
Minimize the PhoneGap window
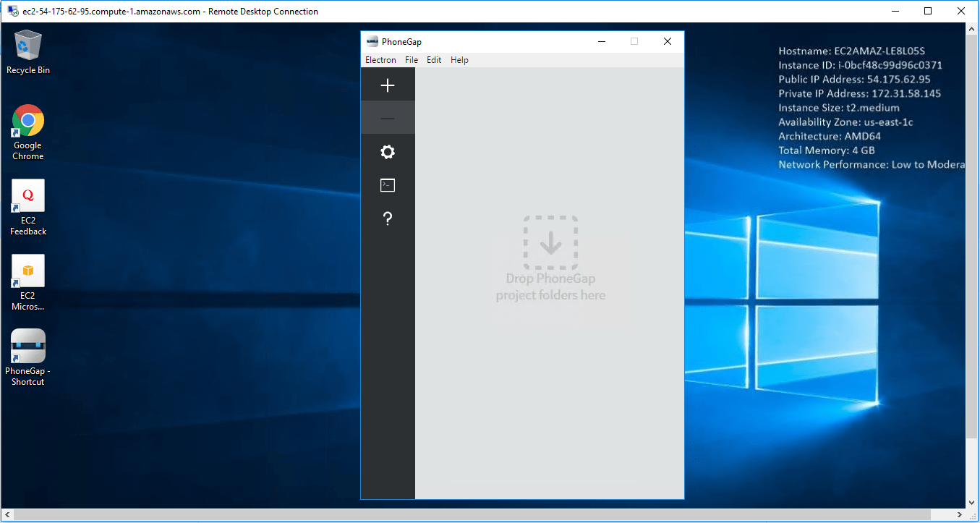[601, 41]
